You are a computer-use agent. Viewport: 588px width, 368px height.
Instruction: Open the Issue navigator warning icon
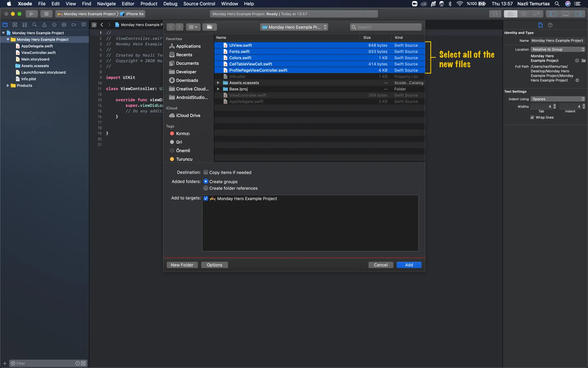click(x=44, y=25)
